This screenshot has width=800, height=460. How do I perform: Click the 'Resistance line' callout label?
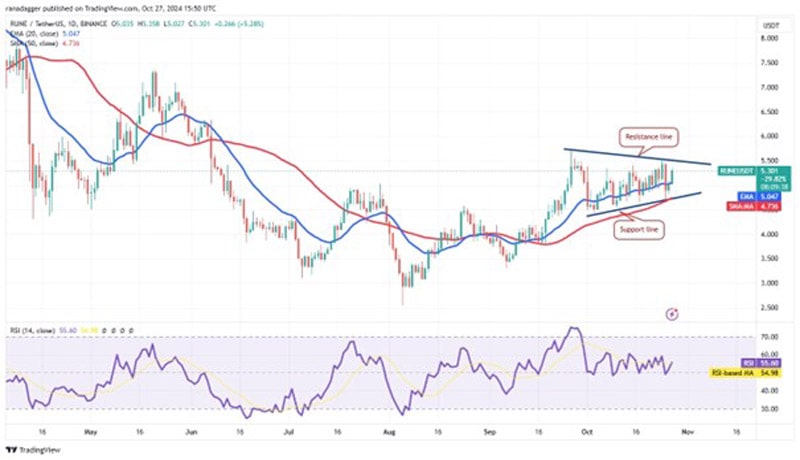[649, 137]
